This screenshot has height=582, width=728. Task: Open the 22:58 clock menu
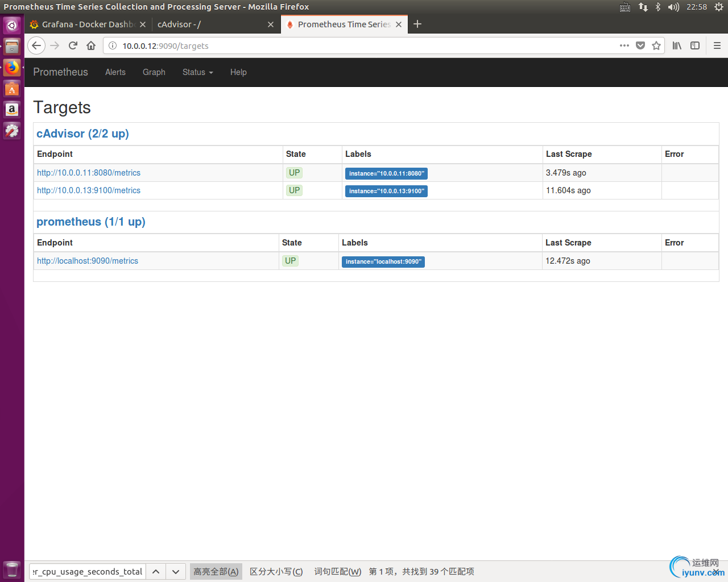[697, 7]
